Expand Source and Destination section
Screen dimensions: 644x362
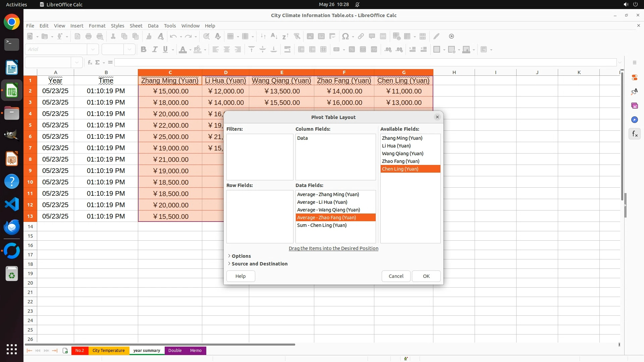(x=259, y=264)
